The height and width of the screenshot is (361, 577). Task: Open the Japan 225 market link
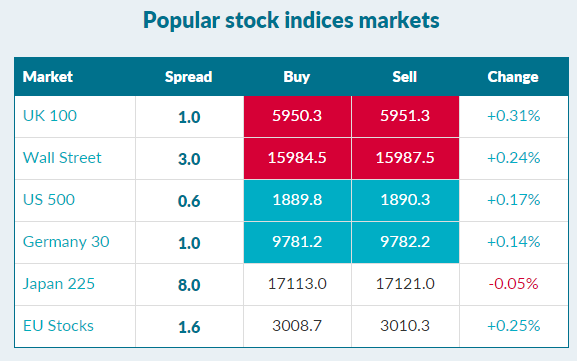click(59, 284)
